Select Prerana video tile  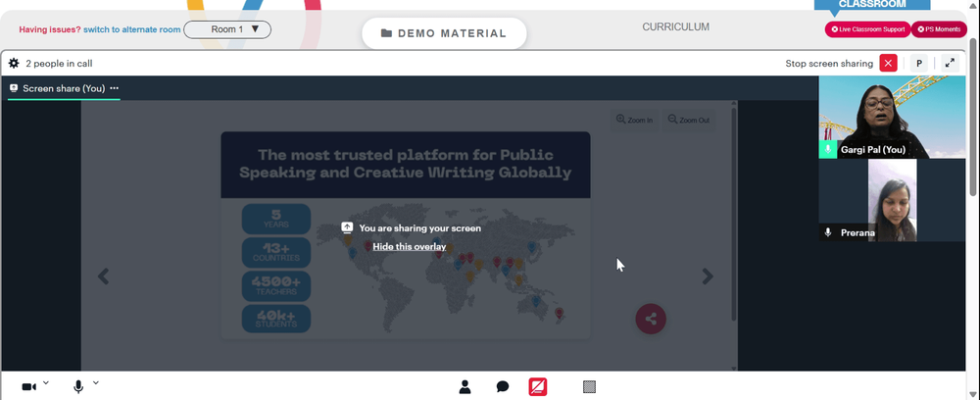tap(892, 200)
